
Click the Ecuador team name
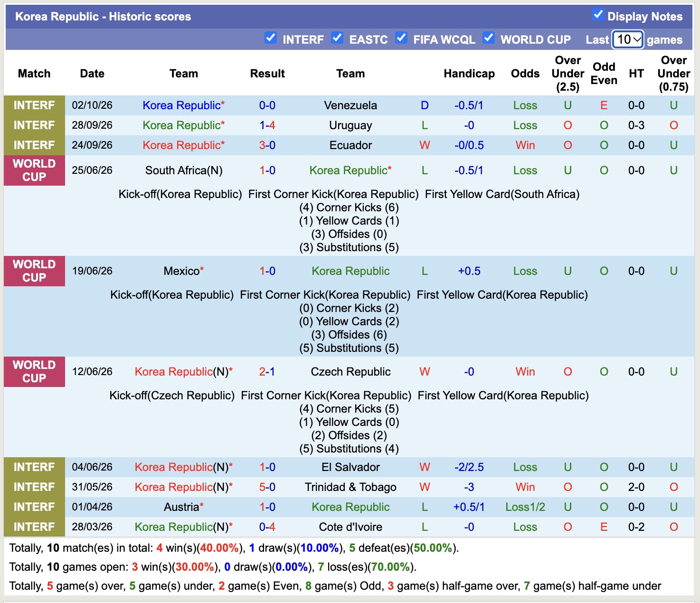(350, 145)
